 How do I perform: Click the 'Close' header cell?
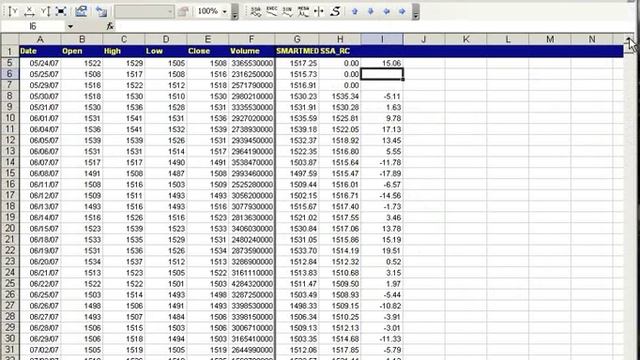(208, 51)
